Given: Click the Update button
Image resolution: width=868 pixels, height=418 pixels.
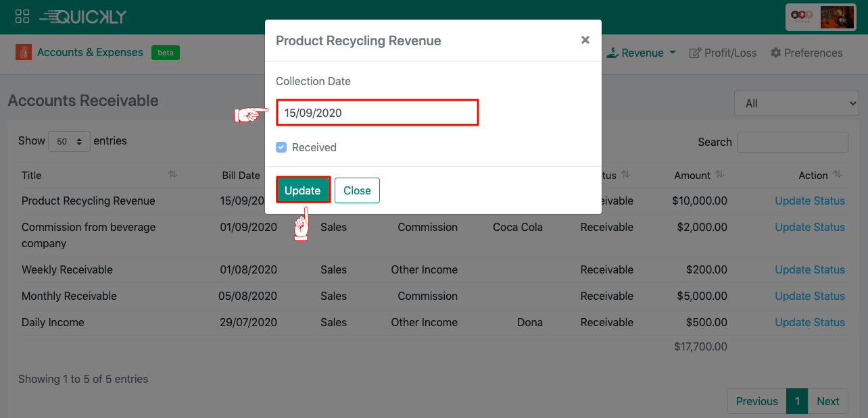Looking at the screenshot, I should click(302, 190).
